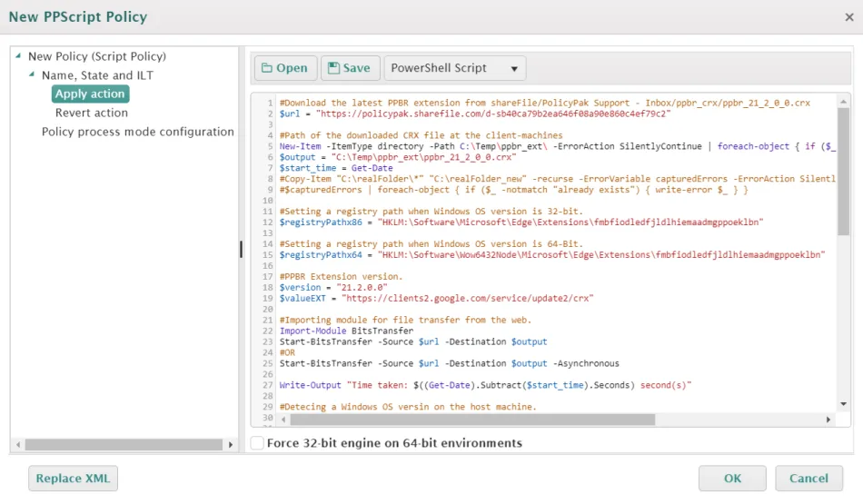Select Apply action in the tree
The image size is (863, 504).
pyautogui.click(x=90, y=94)
